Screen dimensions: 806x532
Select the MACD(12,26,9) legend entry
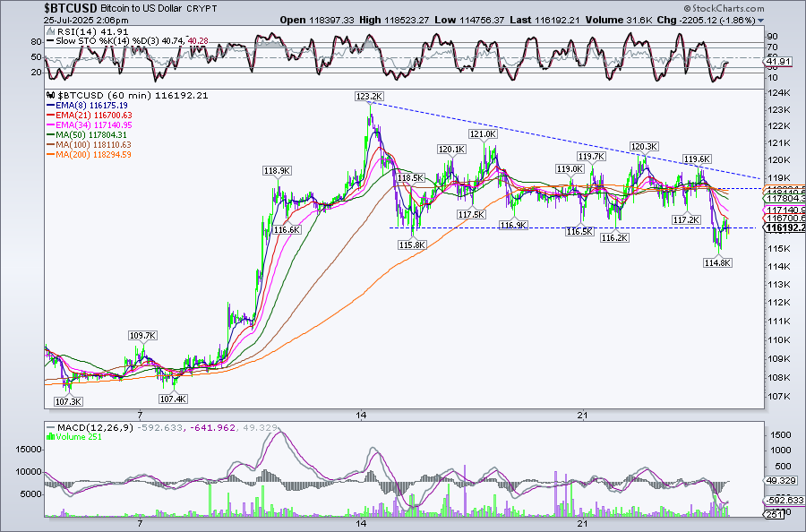tap(161, 427)
